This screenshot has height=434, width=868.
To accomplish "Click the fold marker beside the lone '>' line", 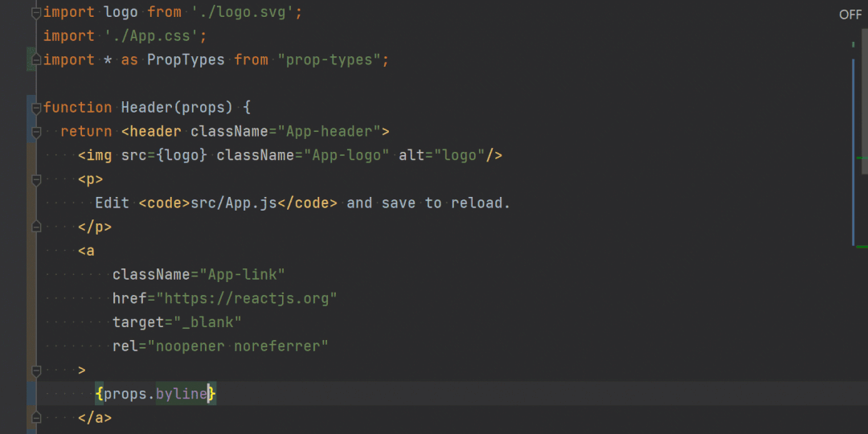I will click(x=36, y=370).
